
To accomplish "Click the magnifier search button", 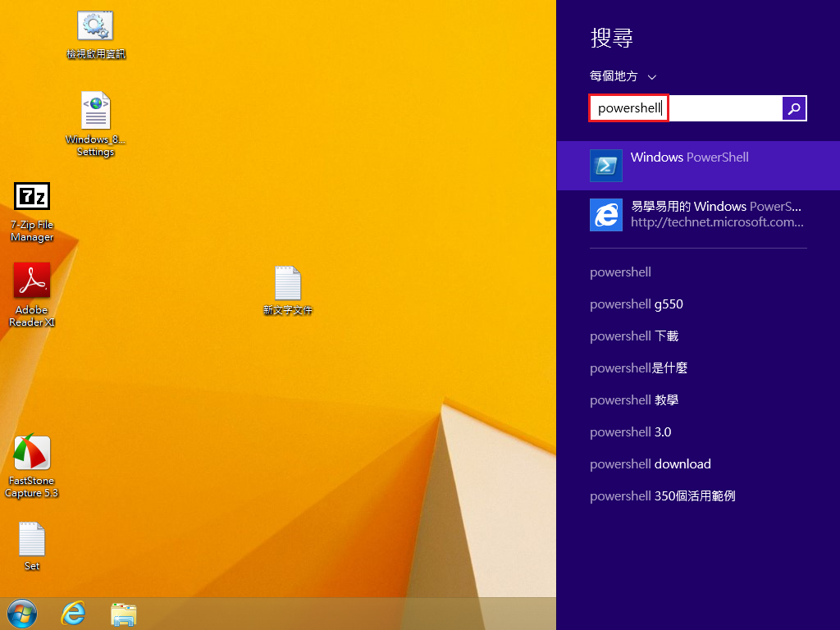I will click(x=794, y=108).
